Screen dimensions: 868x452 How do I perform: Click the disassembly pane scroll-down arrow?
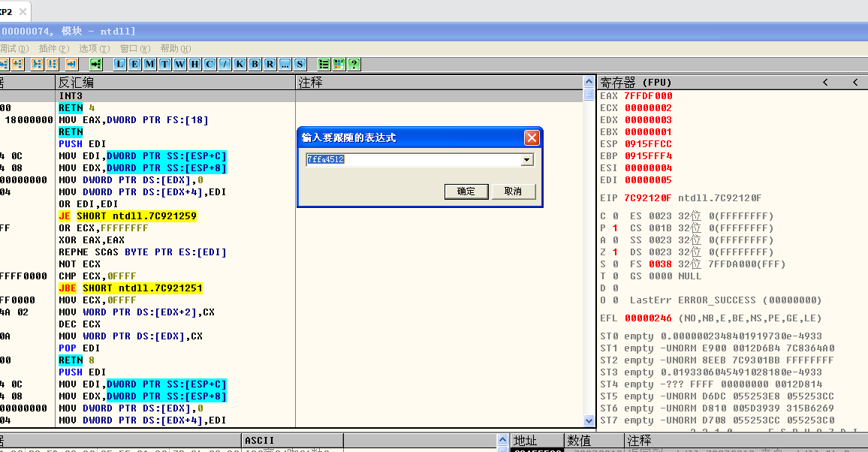(589, 421)
